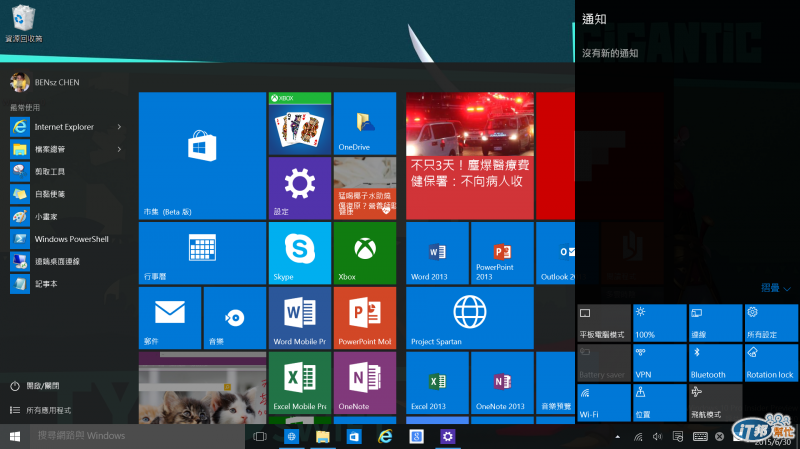Open PowerPoint 2013 tile
Screen dimensions: 800x449
pos(502,253)
